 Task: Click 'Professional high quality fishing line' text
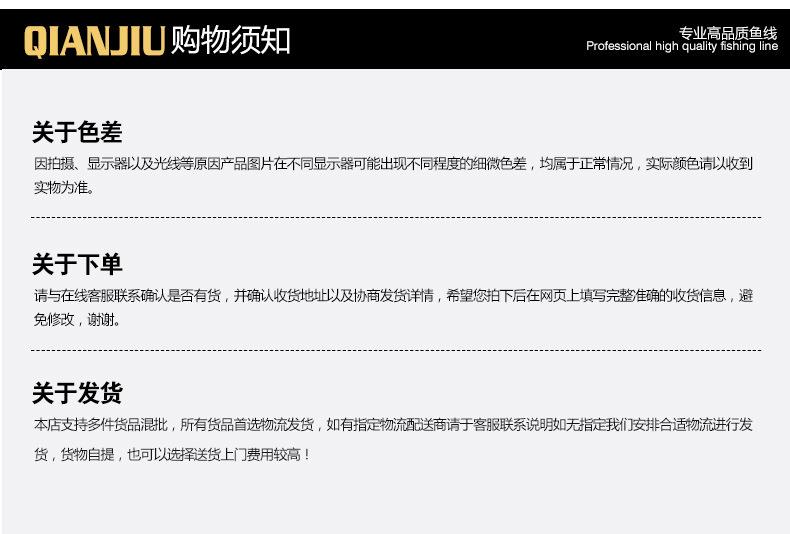coord(682,46)
